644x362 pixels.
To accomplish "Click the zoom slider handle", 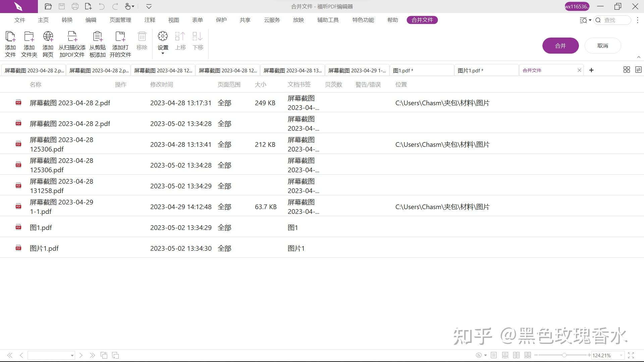I will [564, 355].
